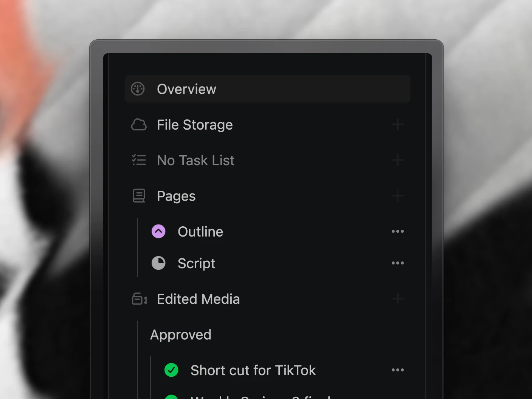Viewport: 532px width, 399px height.
Task: Add new item to File Storage
Action: point(397,125)
